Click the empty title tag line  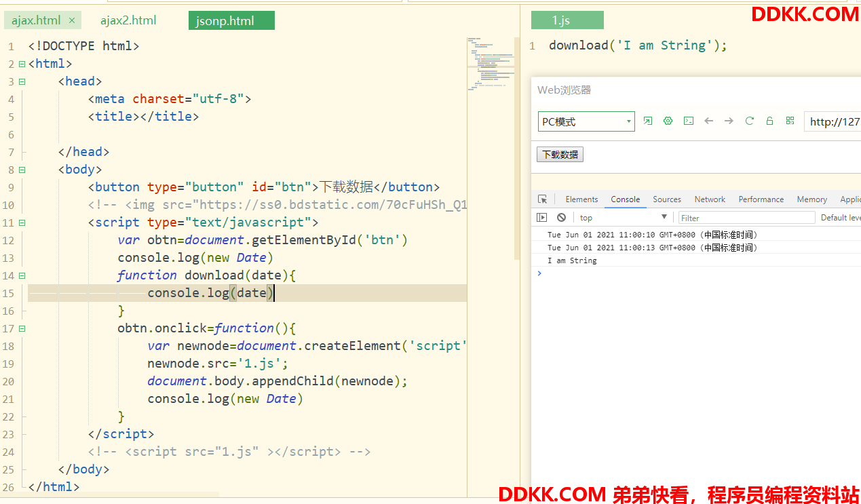[x=144, y=117]
